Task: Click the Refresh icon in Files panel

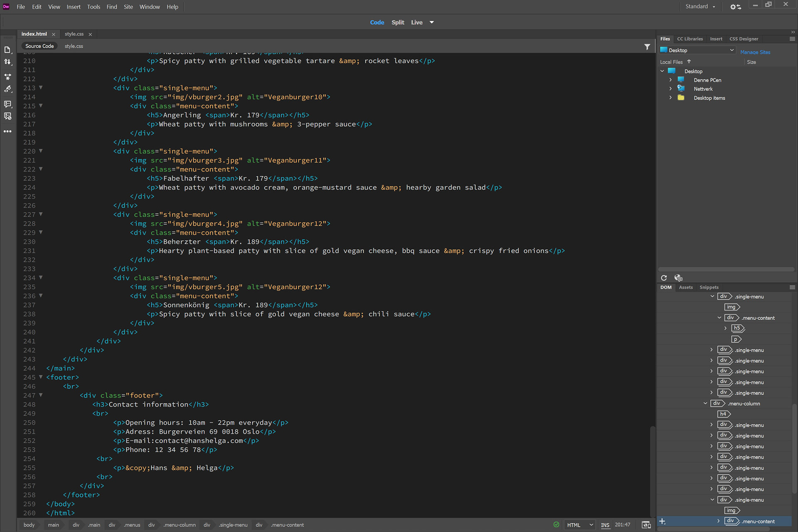Action: click(664, 278)
